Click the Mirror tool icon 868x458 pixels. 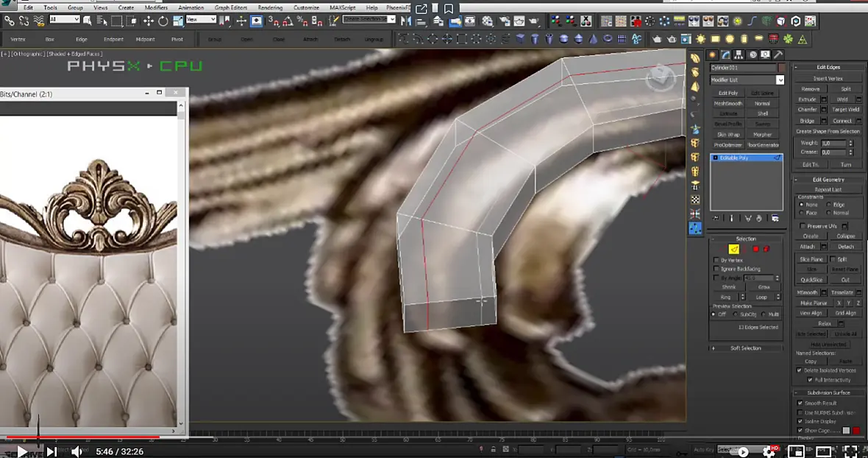point(406,21)
